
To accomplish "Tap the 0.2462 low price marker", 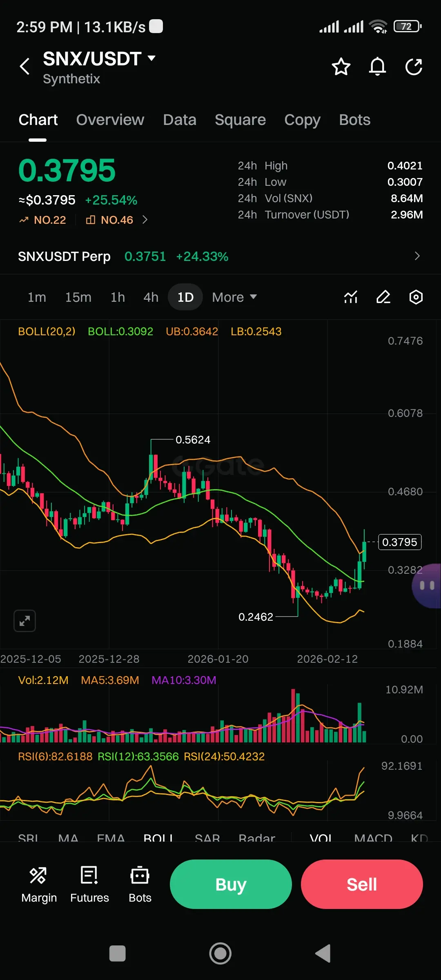I will 256,617.
